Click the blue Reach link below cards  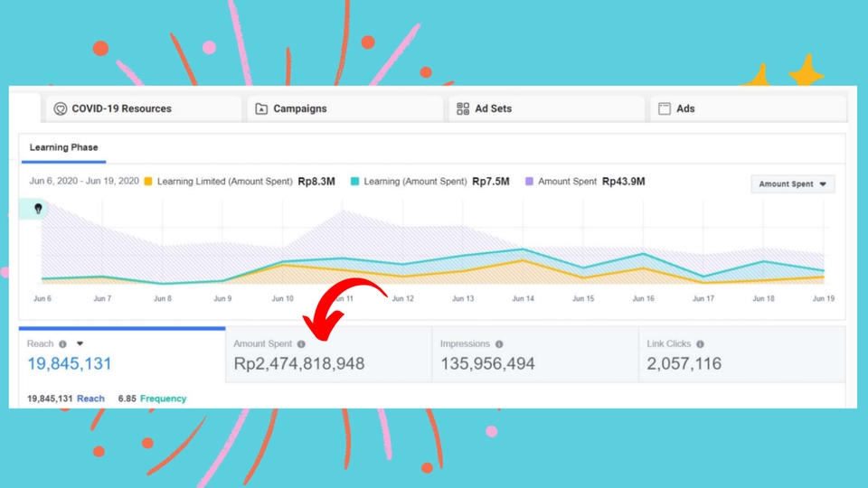click(x=90, y=399)
